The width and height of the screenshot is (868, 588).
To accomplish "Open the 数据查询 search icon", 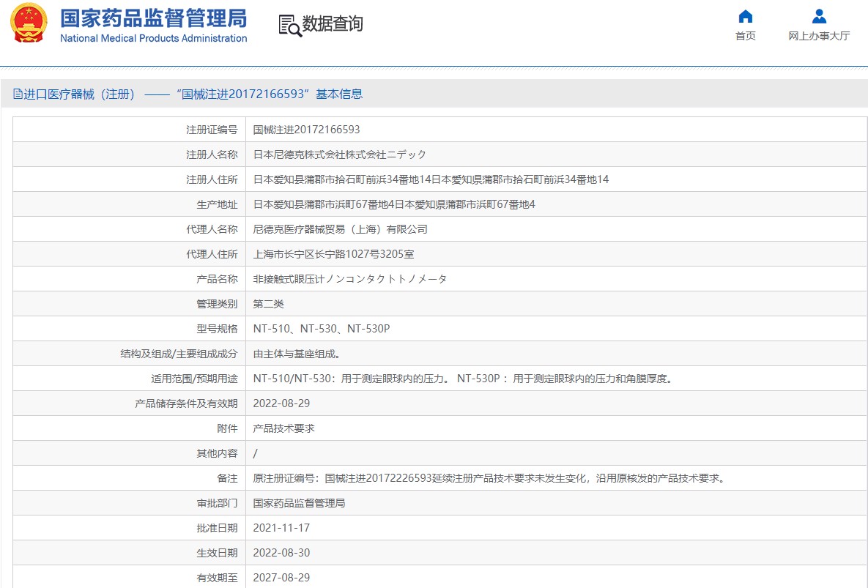I will [x=290, y=26].
